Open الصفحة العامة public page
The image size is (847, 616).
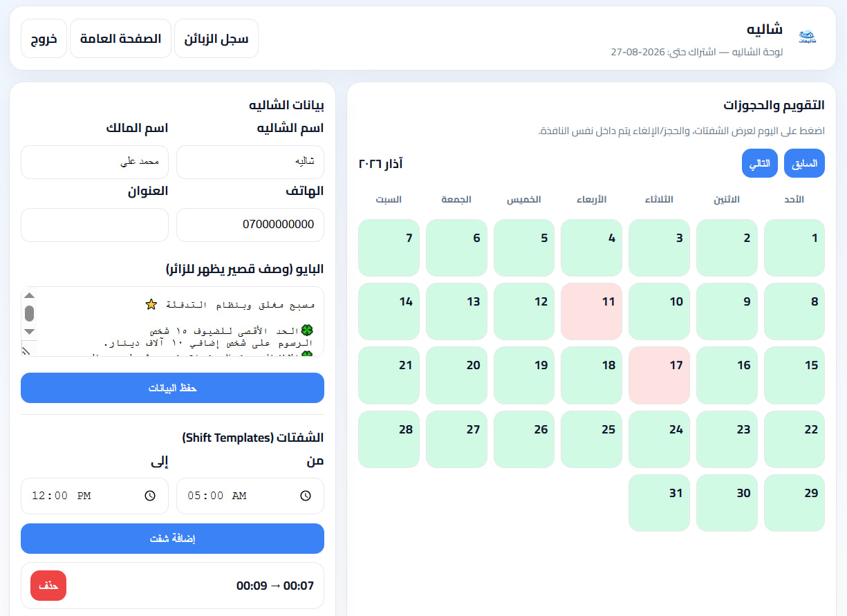coord(120,38)
